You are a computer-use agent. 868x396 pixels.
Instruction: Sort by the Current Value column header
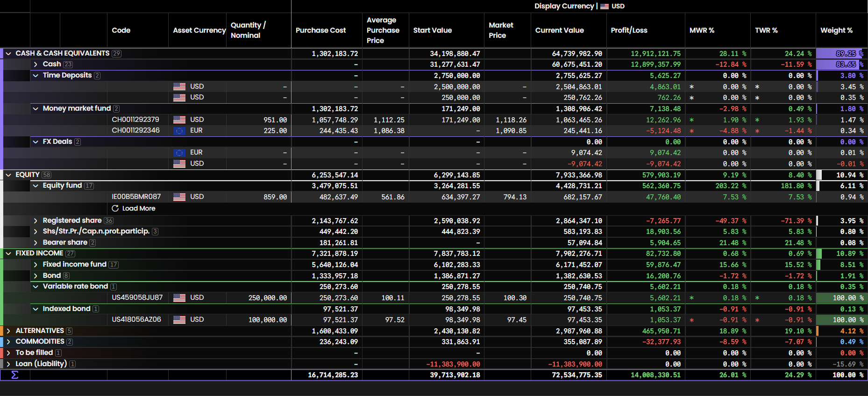pyautogui.click(x=560, y=30)
